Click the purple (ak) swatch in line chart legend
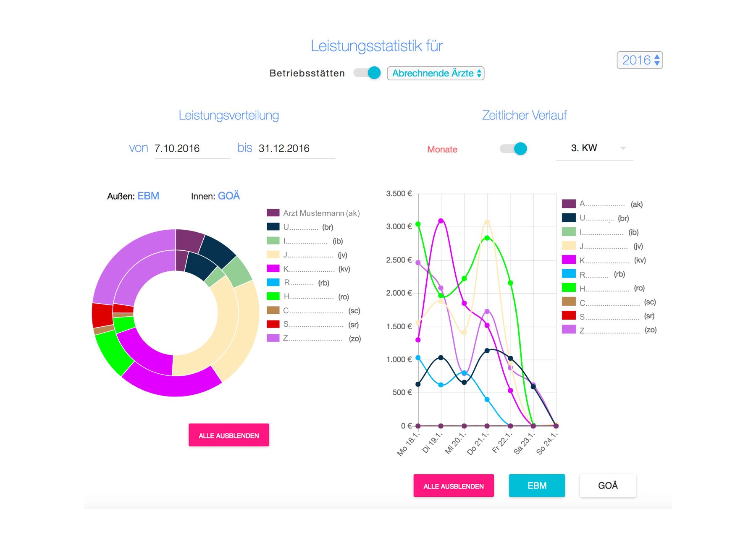The image size is (756, 546). click(x=569, y=204)
